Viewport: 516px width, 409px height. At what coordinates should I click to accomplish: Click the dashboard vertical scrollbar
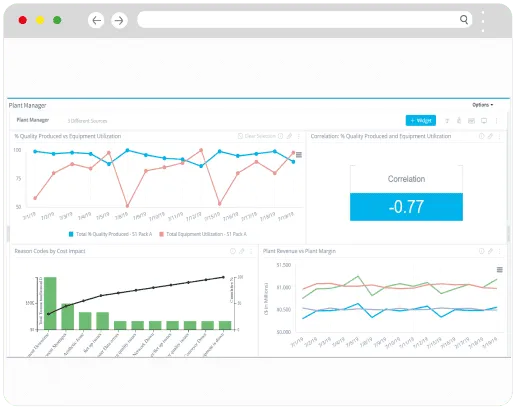[508, 233]
